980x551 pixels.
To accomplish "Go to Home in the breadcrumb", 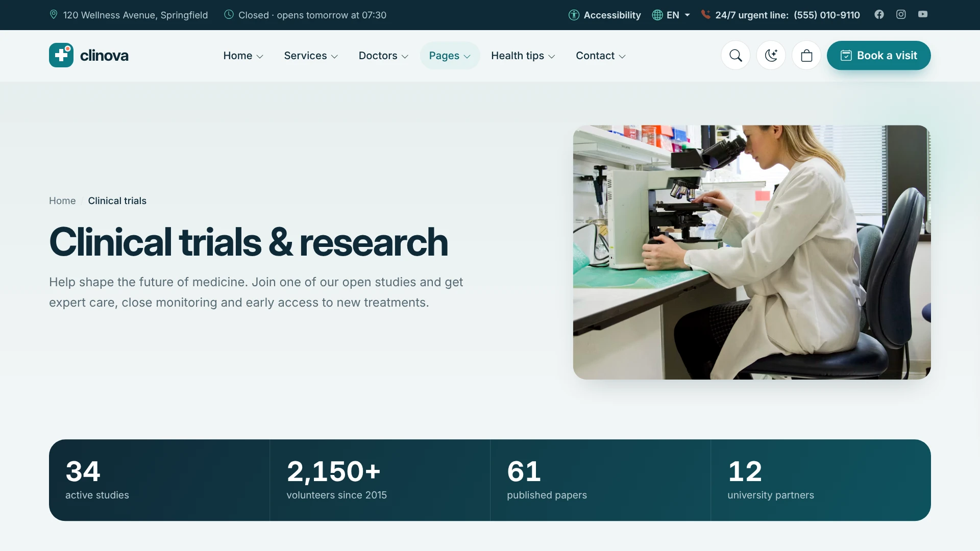I will [62, 201].
